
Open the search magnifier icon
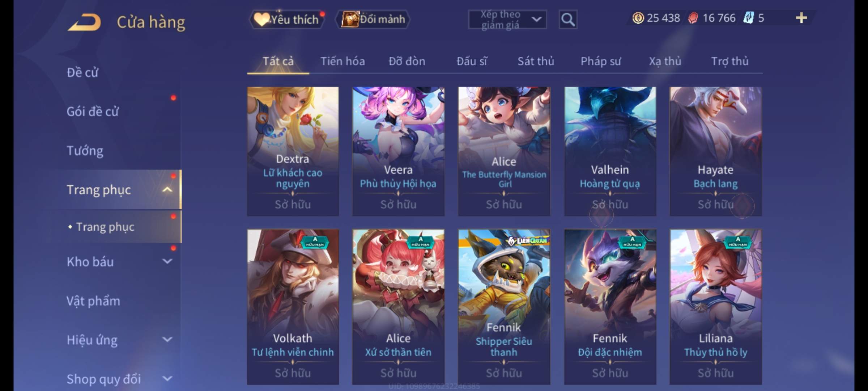pos(568,20)
